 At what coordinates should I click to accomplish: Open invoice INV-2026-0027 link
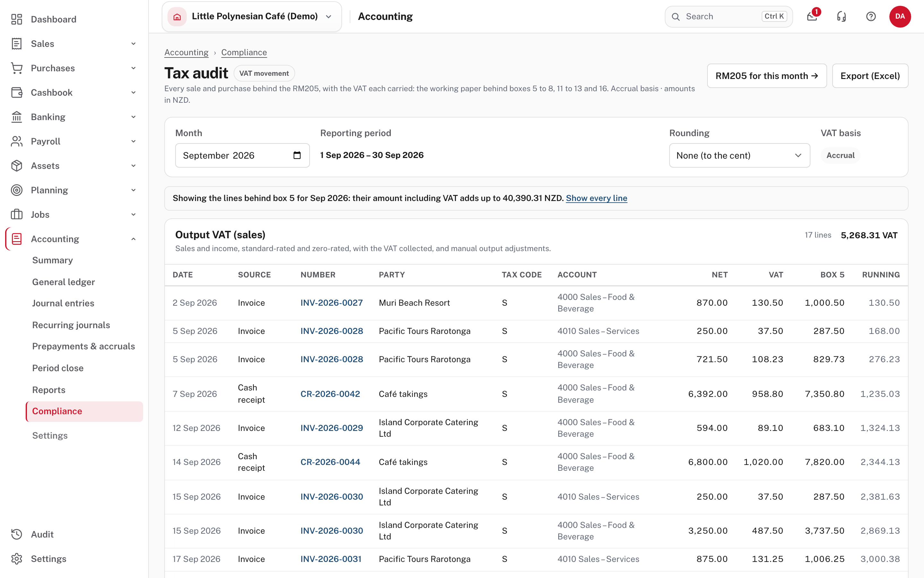pos(331,303)
